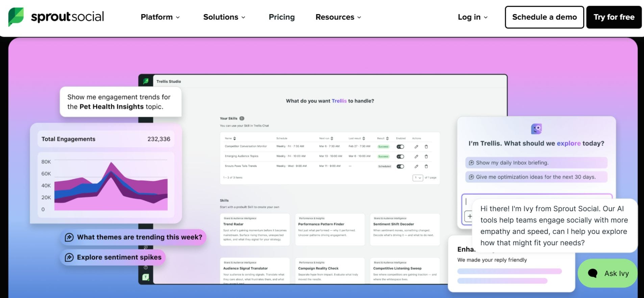
Task: Delete the Snouts Paws Tails Trends skill
Action: [426, 166]
